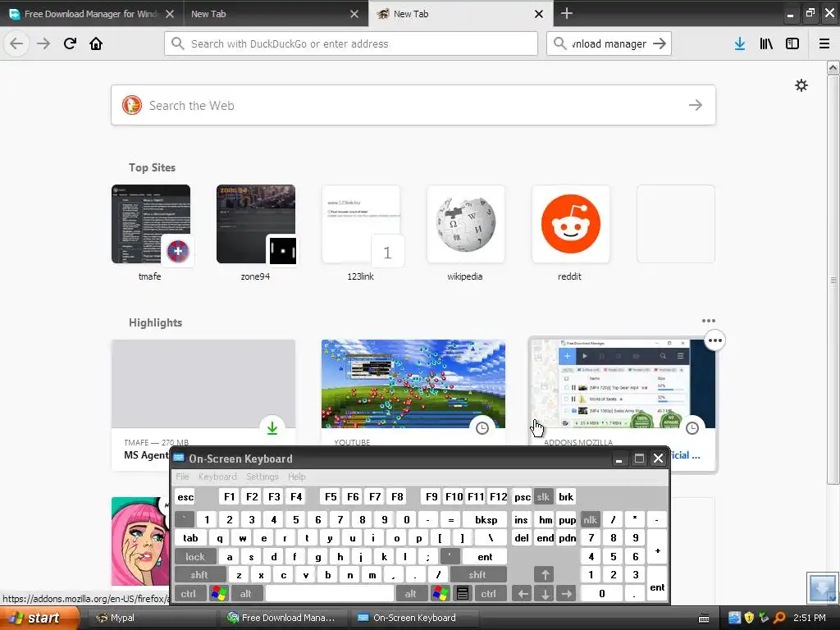This screenshot has height=630, width=840.
Task: Open the Library bookshelf icon
Action: click(766, 44)
